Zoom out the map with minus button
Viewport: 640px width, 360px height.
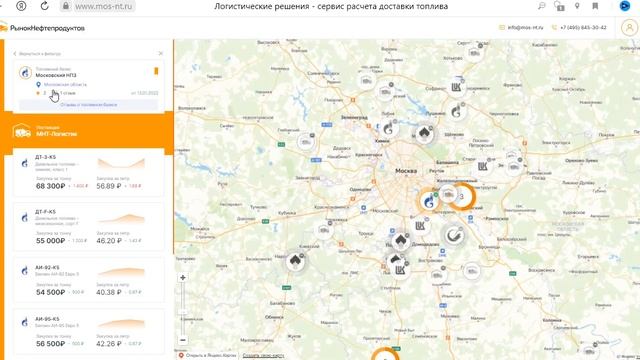click(182, 340)
